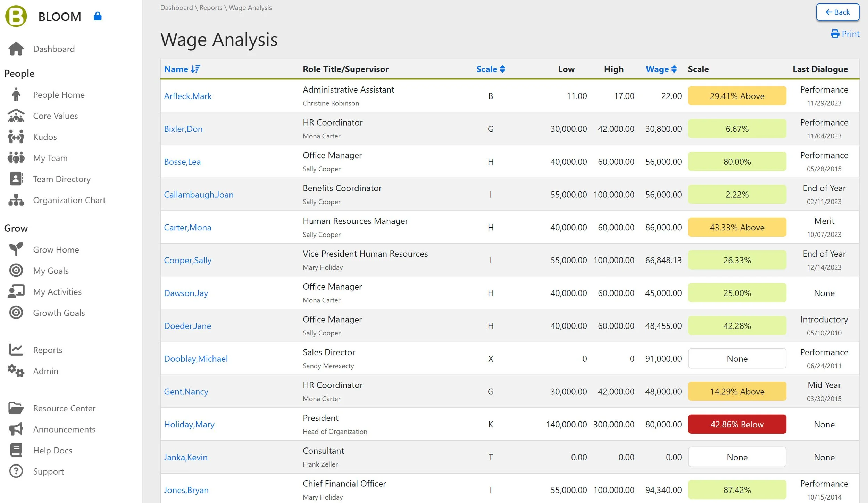Screen dimensions: 868x503
Task: Click the Admin gears icon
Action: (16, 371)
